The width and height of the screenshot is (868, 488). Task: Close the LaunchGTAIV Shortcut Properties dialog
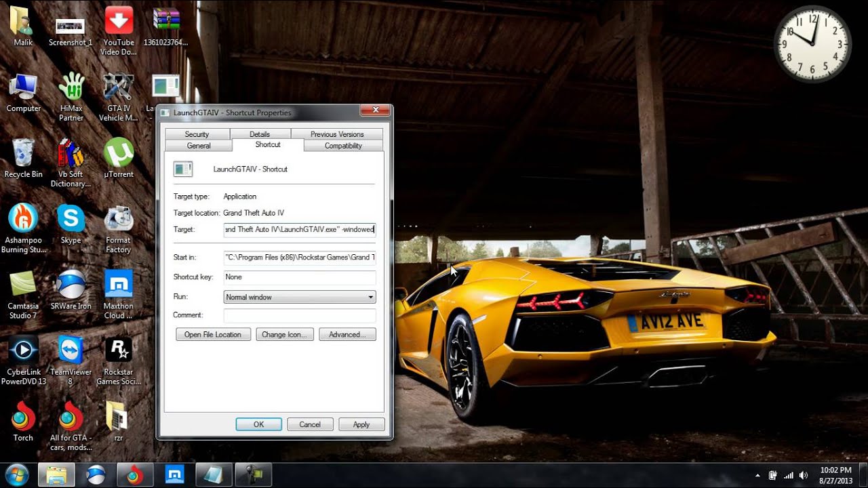pyautogui.click(x=374, y=111)
